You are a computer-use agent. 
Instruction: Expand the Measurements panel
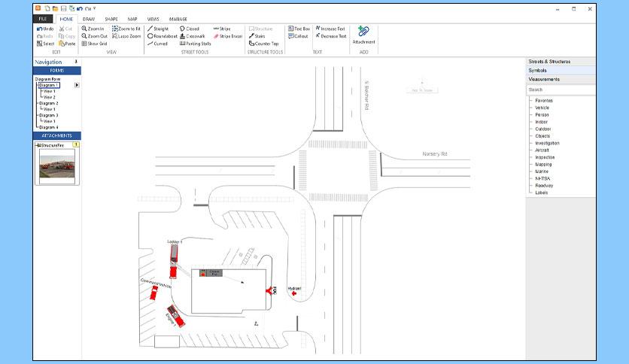click(561, 80)
